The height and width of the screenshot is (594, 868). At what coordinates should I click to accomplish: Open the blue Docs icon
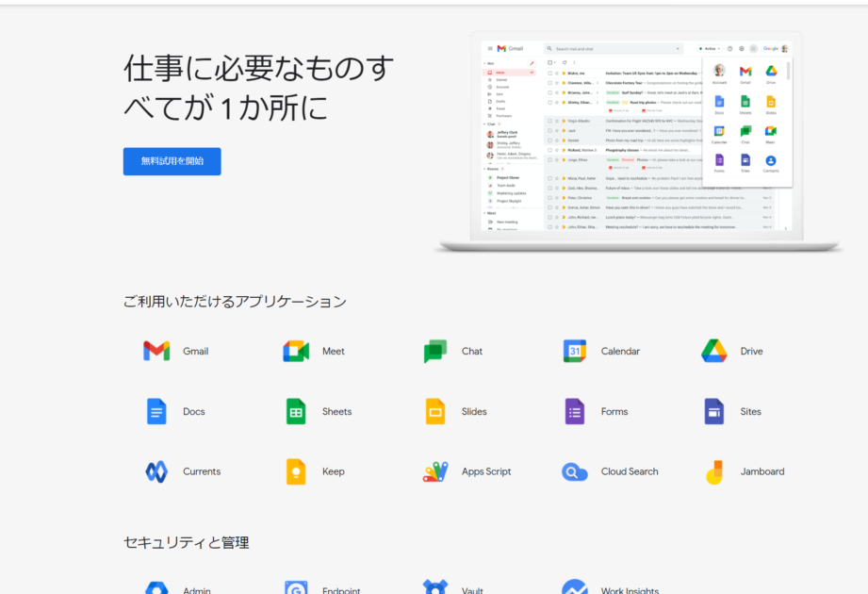[x=156, y=411]
